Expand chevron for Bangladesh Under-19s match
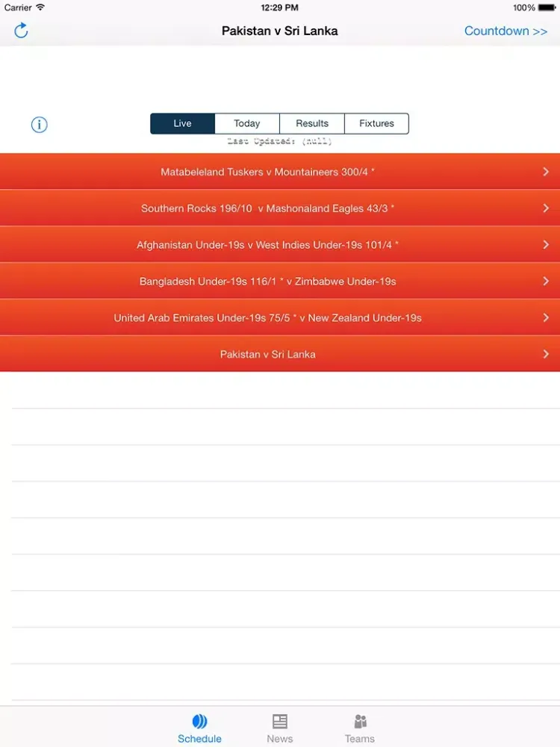The image size is (560, 747). click(546, 282)
